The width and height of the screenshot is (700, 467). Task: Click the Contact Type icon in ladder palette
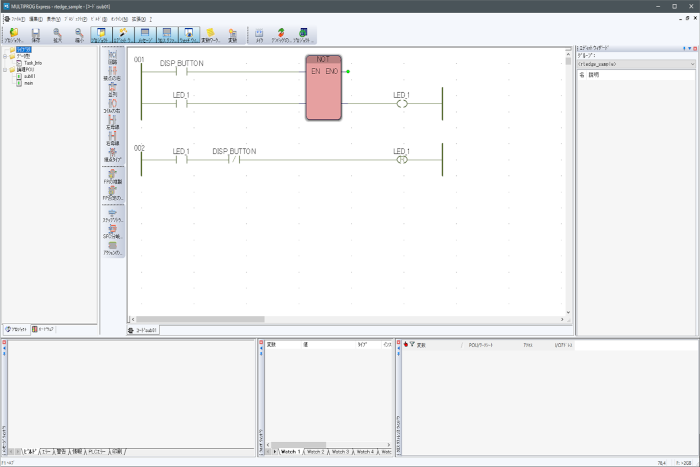(x=113, y=154)
